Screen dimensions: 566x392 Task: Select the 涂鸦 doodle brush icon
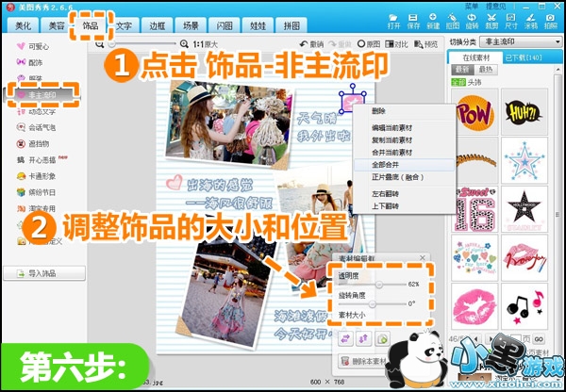tap(530, 21)
